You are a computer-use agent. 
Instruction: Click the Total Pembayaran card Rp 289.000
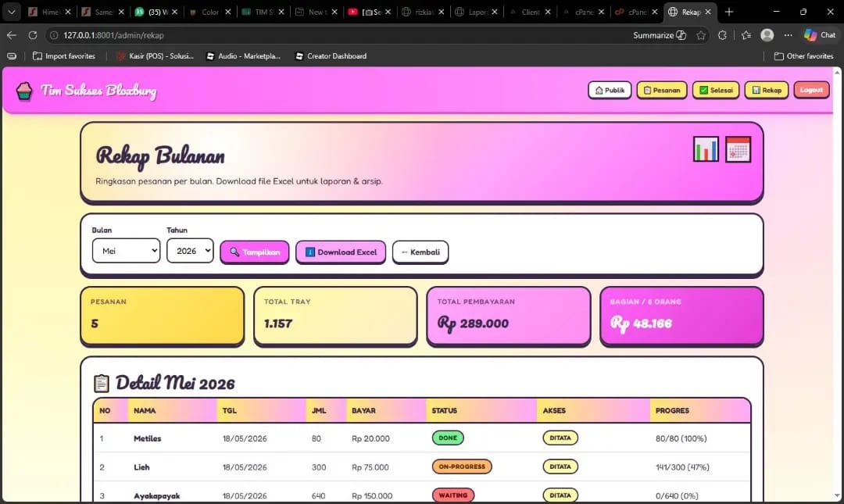click(509, 316)
